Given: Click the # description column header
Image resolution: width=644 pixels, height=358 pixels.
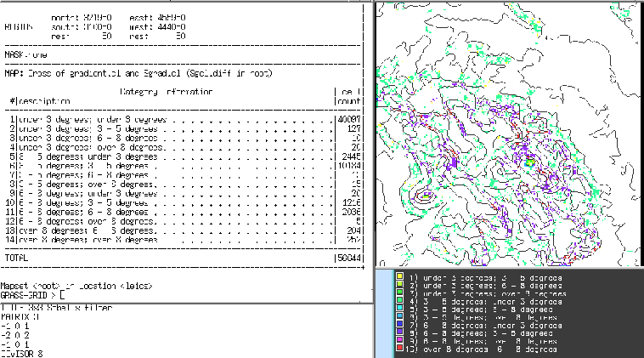Looking at the screenshot, I should (x=39, y=101).
